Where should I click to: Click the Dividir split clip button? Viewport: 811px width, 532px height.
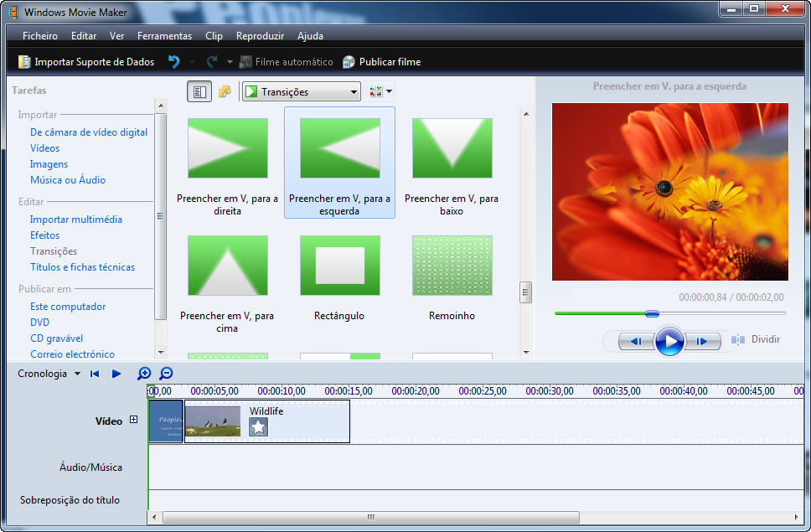tap(756, 339)
